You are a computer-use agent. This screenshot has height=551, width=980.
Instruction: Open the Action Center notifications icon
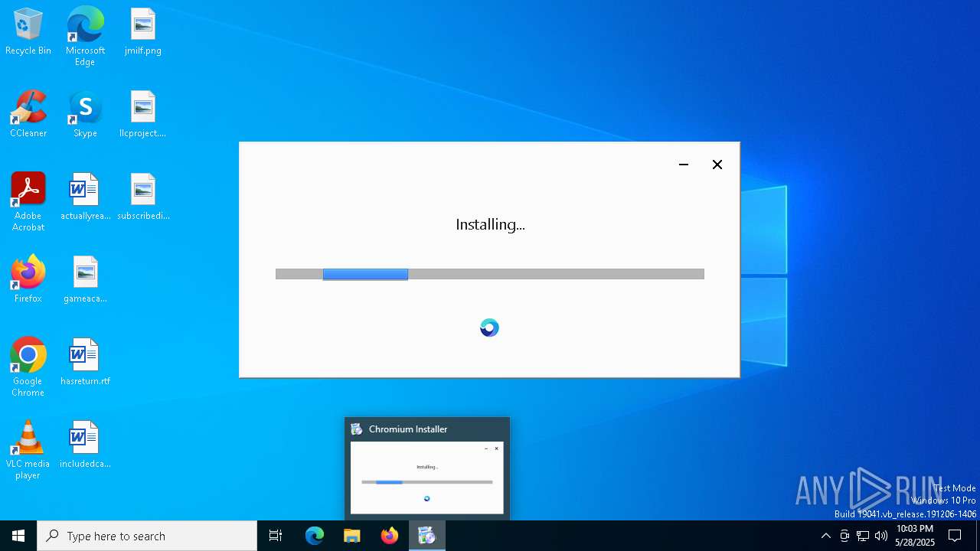[x=955, y=536]
